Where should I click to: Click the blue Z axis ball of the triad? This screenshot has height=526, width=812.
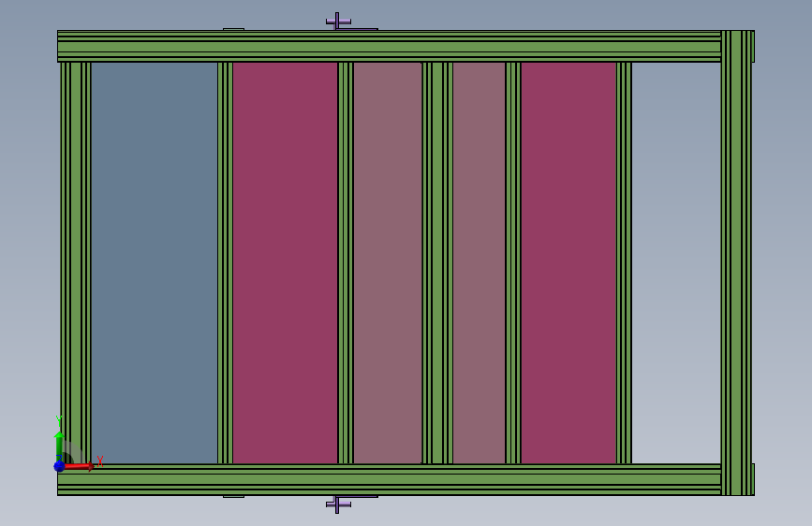tap(60, 466)
